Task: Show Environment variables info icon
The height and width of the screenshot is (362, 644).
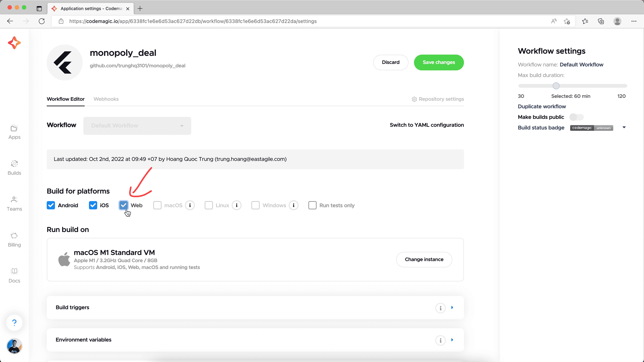Action: point(440,340)
